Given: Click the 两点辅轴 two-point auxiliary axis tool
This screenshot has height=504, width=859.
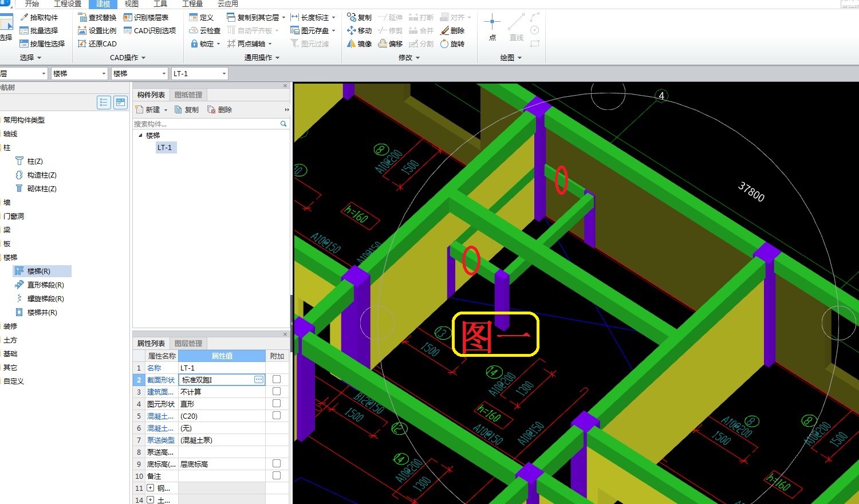Looking at the screenshot, I should click(x=249, y=44).
